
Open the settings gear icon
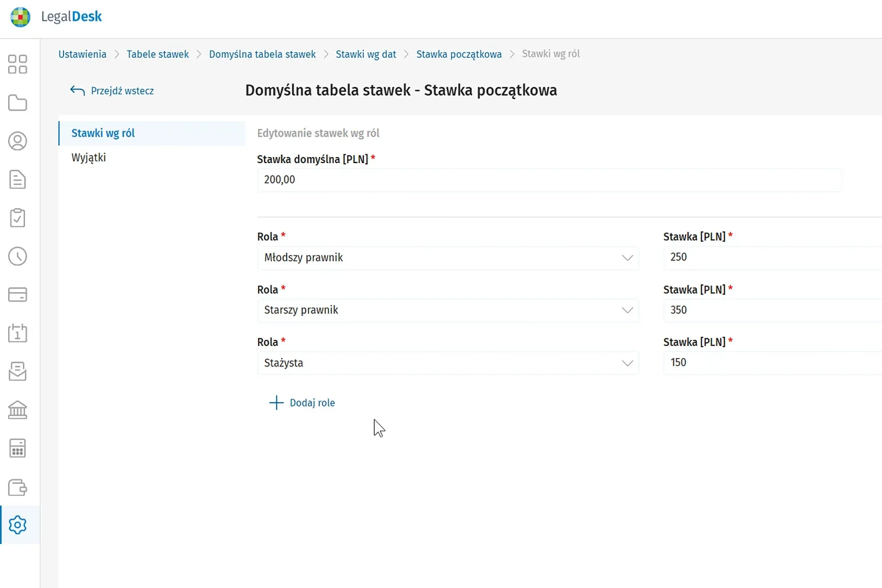pyautogui.click(x=18, y=525)
